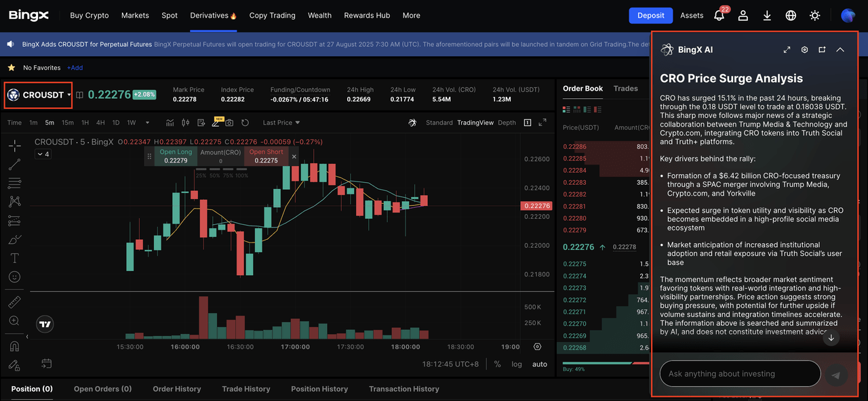The width and height of the screenshot is (868, 401).
Task: Click the star favorites icon
Action: [x=12, y=68]
